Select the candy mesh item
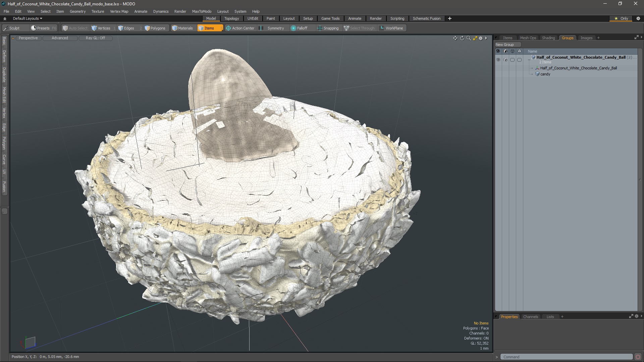 point(545,74)
